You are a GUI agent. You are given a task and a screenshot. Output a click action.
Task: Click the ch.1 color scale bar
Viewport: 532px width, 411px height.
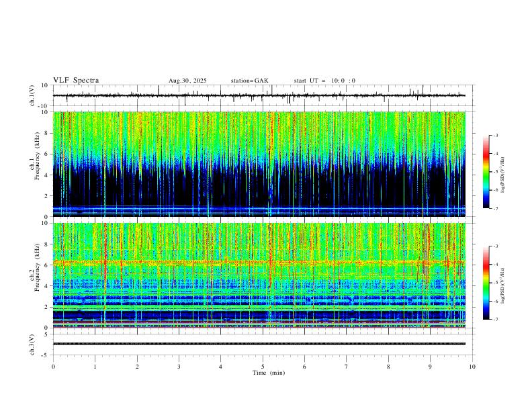tap(486, 172)
